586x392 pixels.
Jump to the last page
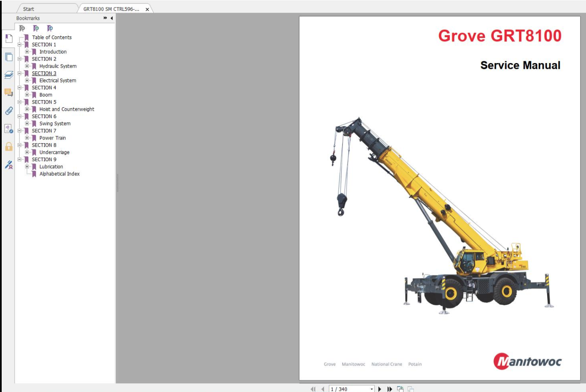(389, 389)
